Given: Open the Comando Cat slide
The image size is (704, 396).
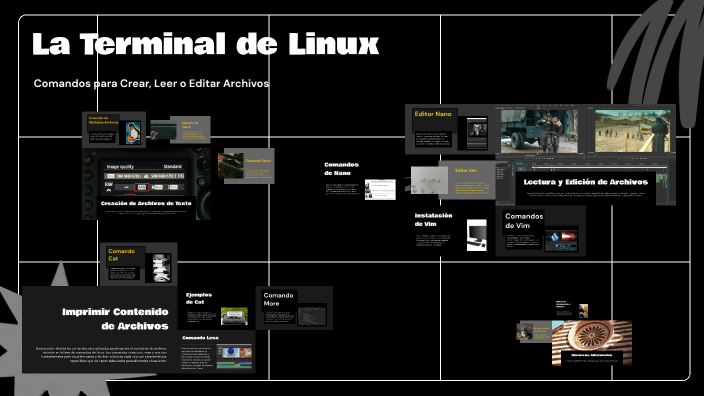Looking at the screenshot, I should 138,264.
